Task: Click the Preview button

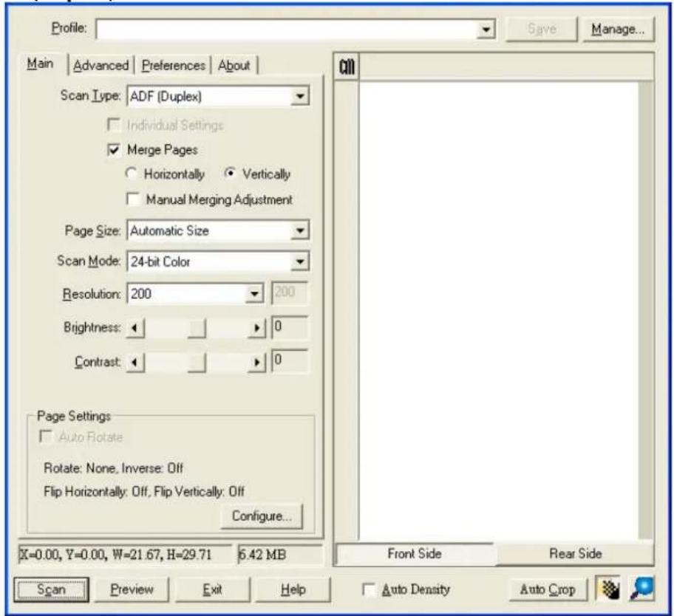Action: click(x=132, y=589)
